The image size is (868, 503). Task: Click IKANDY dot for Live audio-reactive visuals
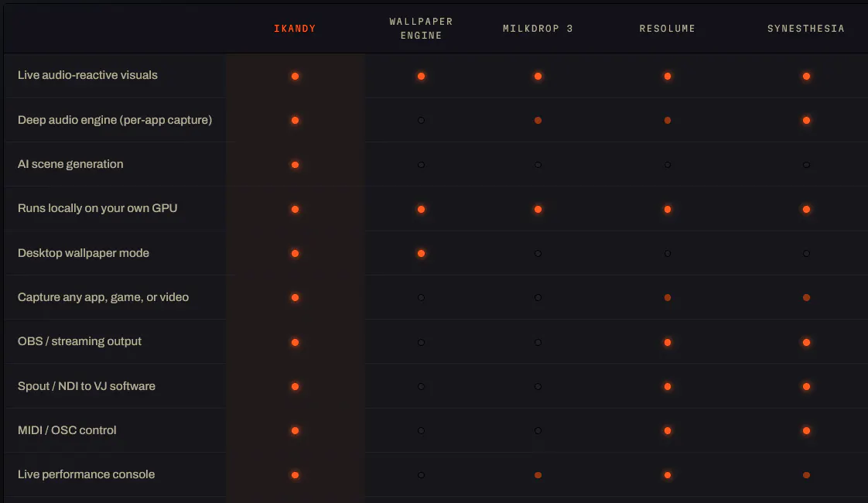click(x=295, y=76)
